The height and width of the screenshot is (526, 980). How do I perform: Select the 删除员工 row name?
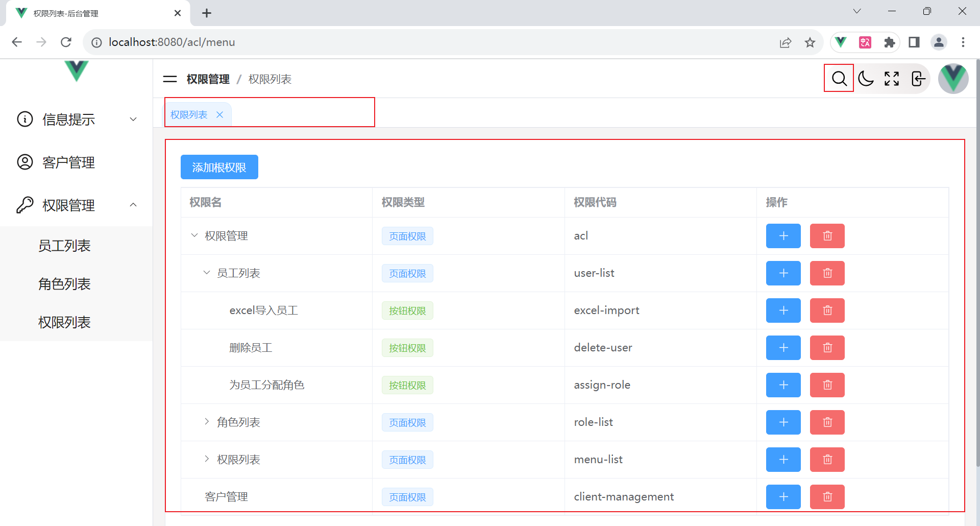click(251, 348)
